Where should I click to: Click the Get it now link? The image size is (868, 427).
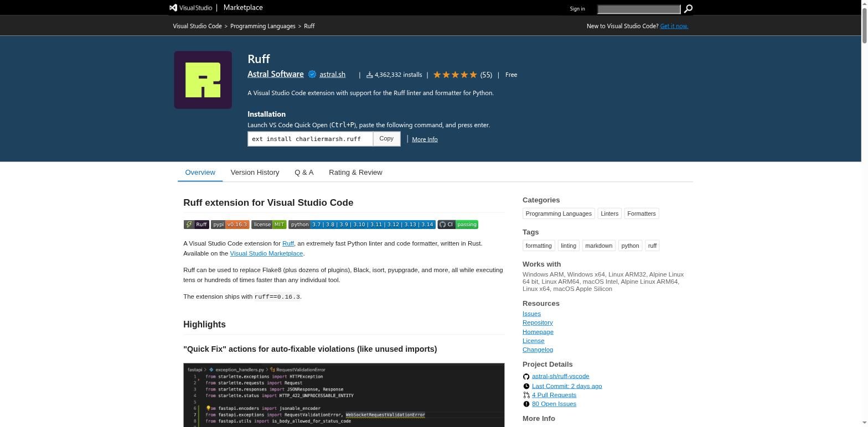coord(674,26)
